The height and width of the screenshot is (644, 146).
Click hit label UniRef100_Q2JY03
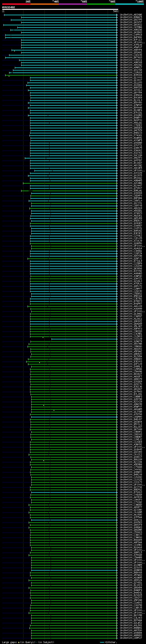(x=131, y=77)
